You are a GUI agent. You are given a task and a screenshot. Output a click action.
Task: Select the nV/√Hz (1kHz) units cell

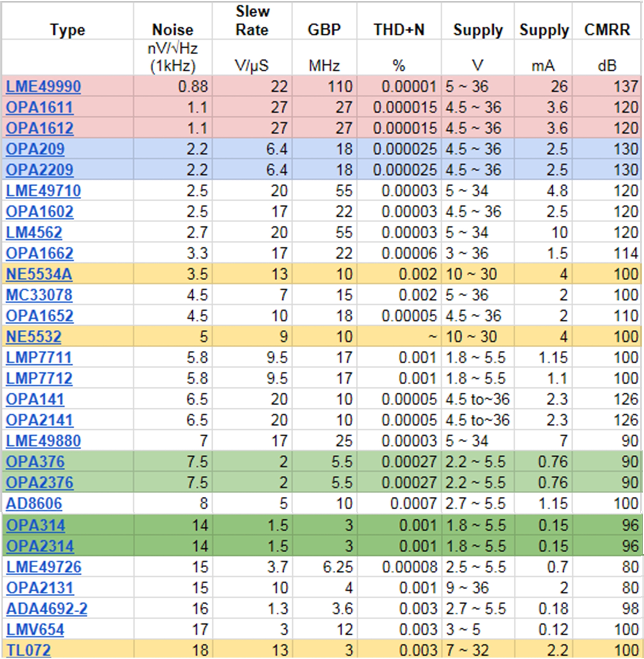(x=173, y=57)
